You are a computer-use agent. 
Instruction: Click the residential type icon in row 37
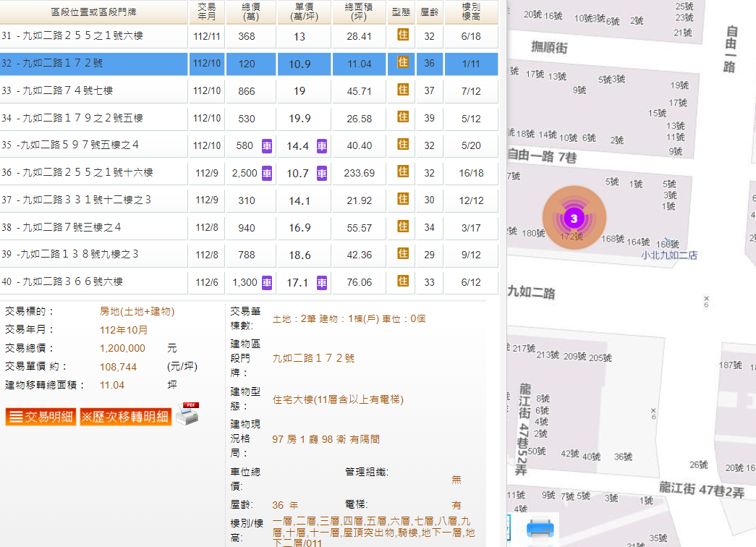(402, 199)
